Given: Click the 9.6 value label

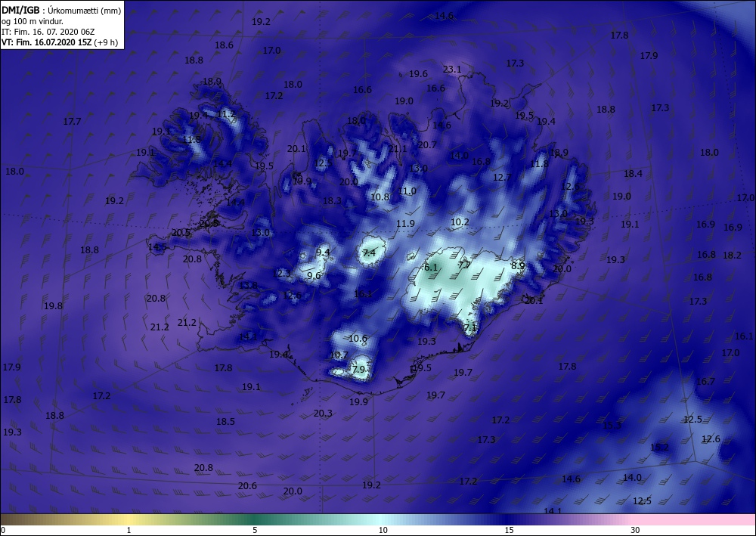Looking at the screenshot, I should (x=314, y=276).
